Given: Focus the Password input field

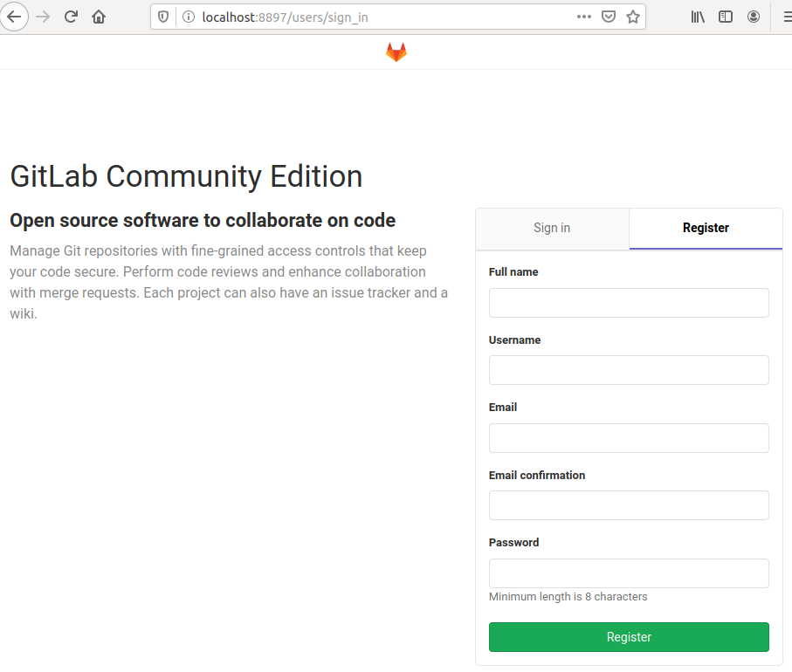Looking at the screenshot, I should click(x=629, y=573).
